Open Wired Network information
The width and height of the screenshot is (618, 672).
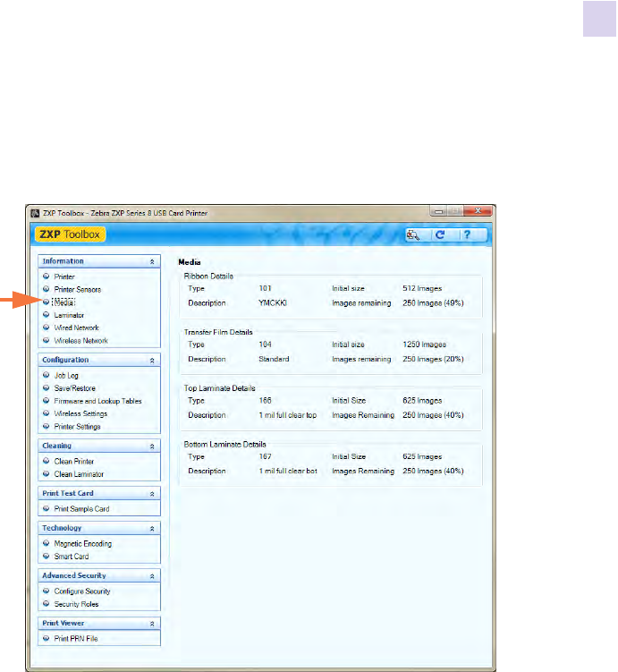(76, 327)
